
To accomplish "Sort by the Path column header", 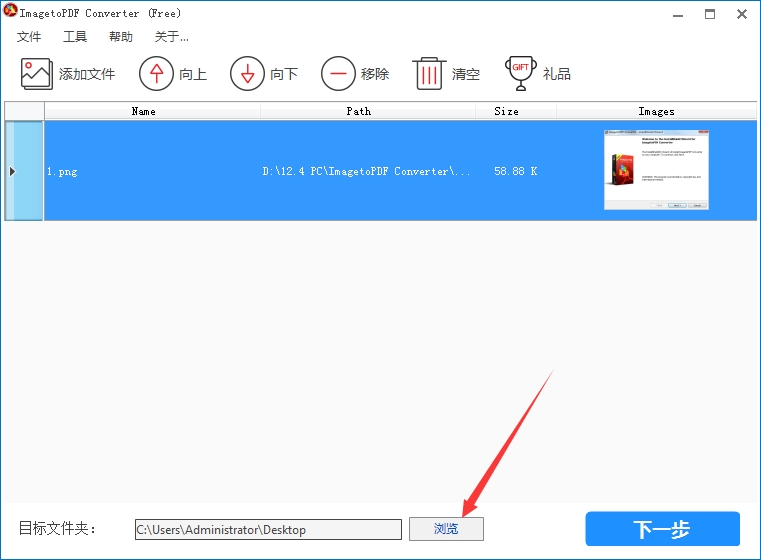I will [x=368, y=111].
